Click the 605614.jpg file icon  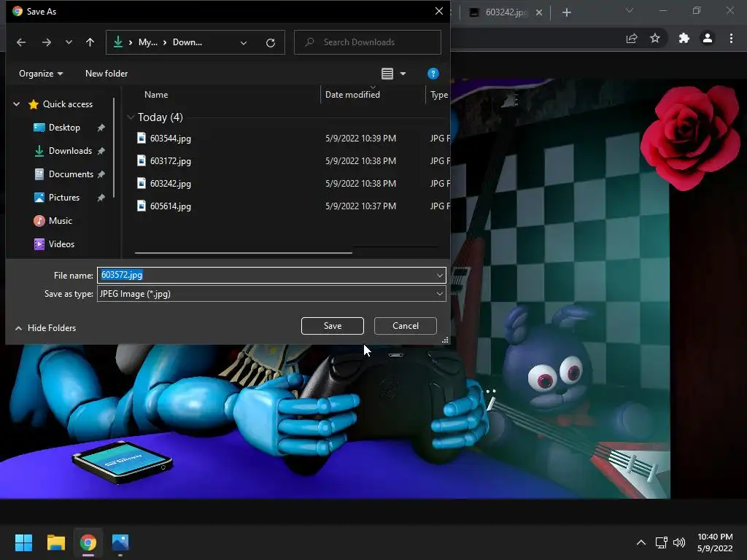(x=142, y=206)
